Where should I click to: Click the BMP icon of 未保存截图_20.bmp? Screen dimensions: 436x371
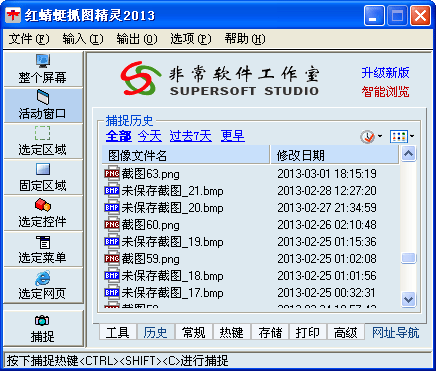112,208
